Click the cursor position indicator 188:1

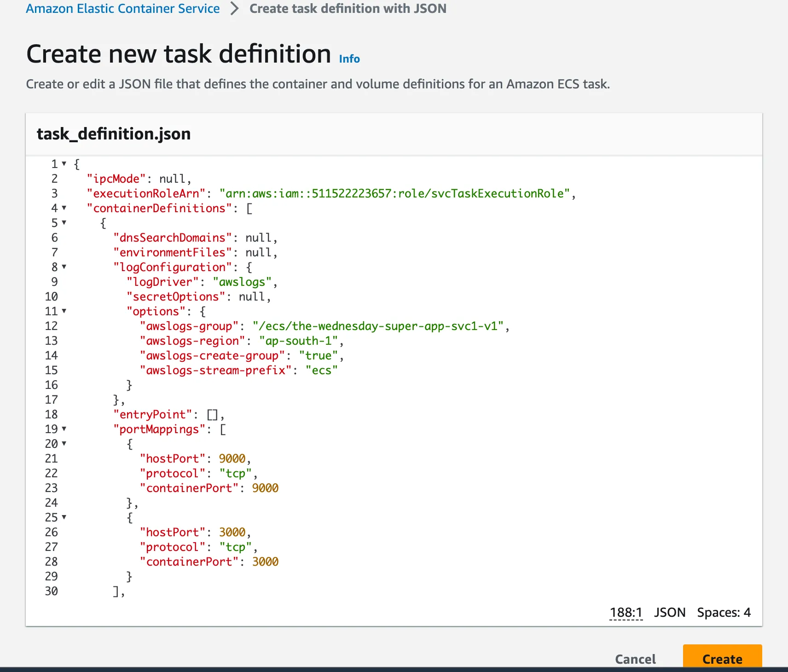click(x=626, y=613)
